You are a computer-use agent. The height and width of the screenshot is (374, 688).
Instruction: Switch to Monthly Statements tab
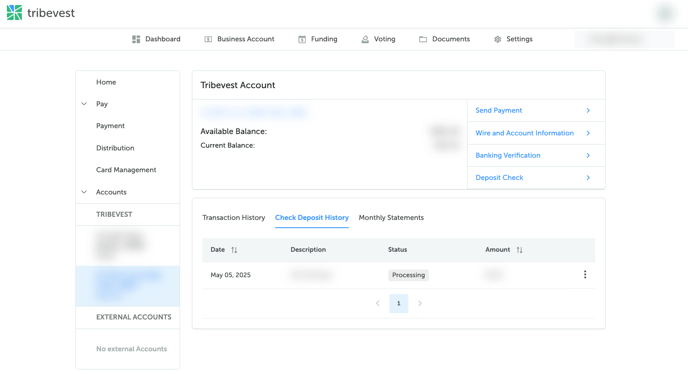pos(391,218)
